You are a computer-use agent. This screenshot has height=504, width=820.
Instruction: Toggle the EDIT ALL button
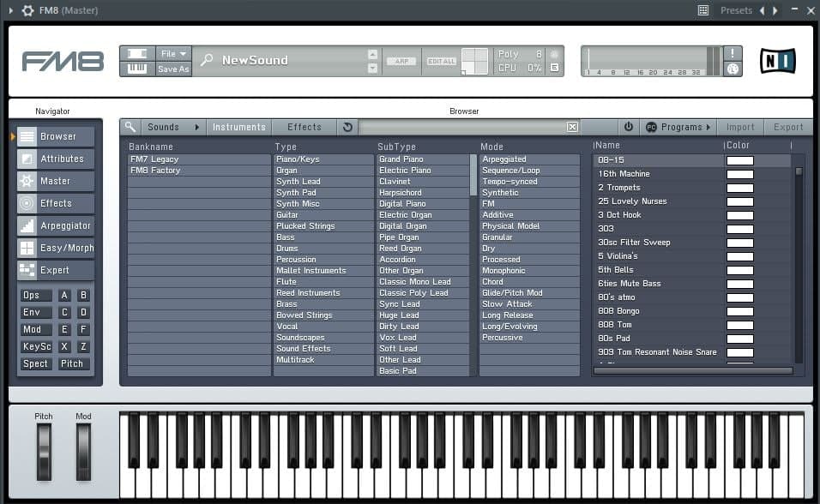[x=442, y=61]
